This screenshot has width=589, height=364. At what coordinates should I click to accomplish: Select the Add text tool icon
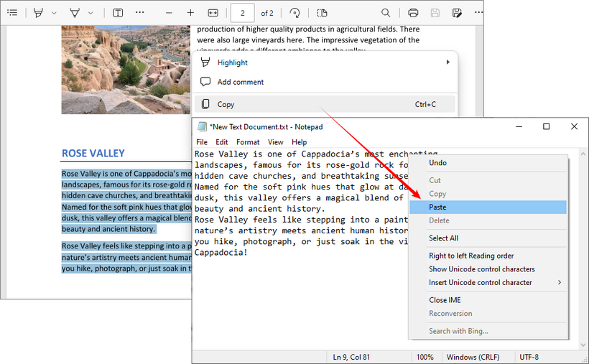tap(118, 13)
